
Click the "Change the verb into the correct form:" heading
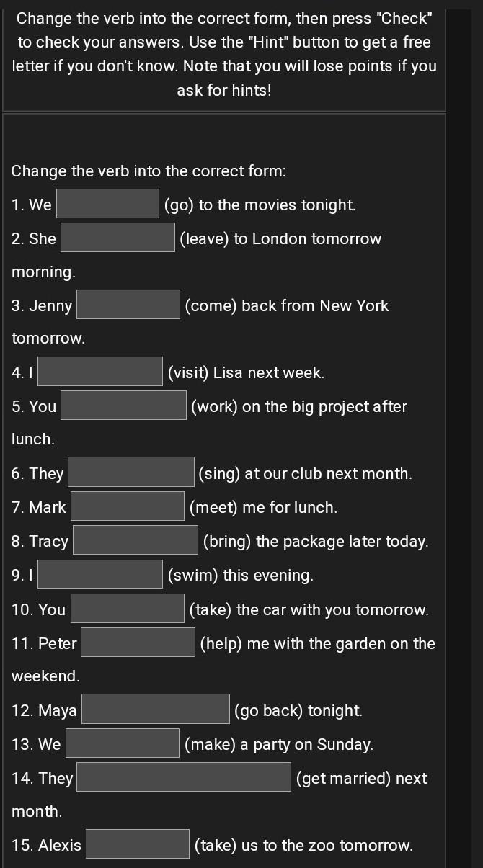(x=149, y=171)
